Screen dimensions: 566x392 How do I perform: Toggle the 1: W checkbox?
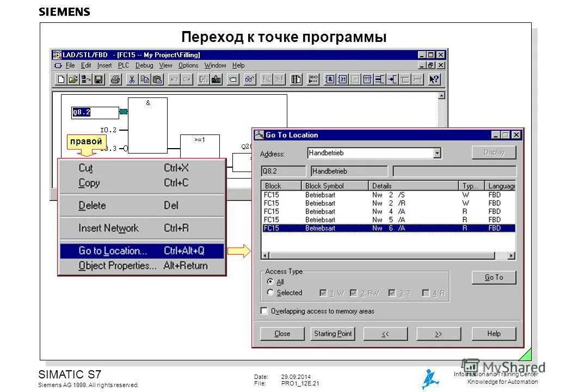323,293
